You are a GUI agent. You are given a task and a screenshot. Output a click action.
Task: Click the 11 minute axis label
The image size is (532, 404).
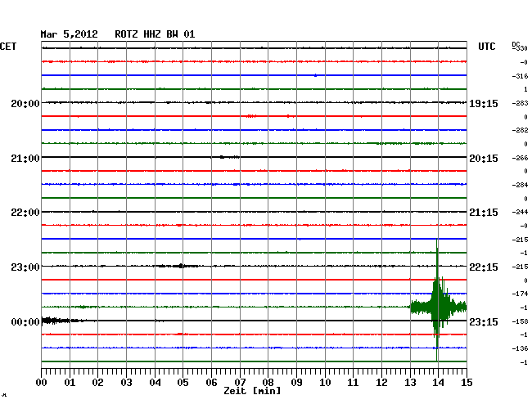(x=354, y=382)
